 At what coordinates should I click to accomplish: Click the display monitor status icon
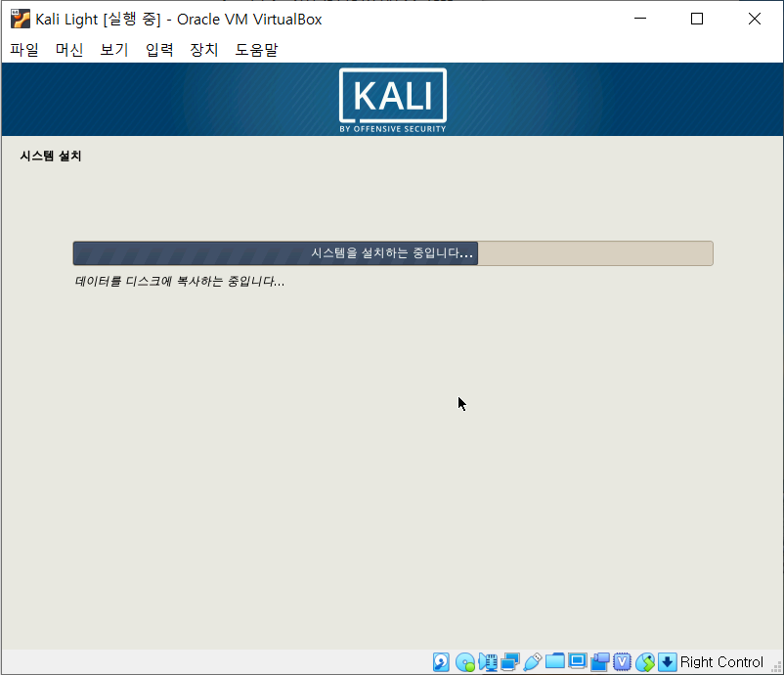[578, 661]
